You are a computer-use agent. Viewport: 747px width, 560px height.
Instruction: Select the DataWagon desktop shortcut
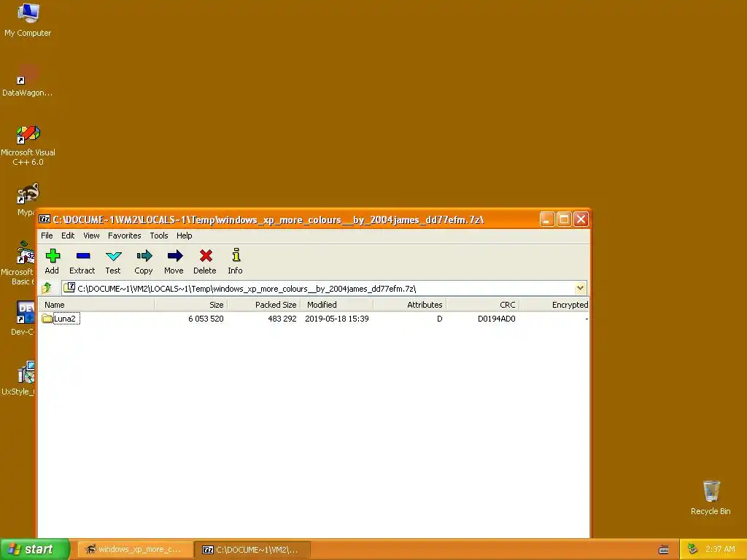click(x=28, y=75)
